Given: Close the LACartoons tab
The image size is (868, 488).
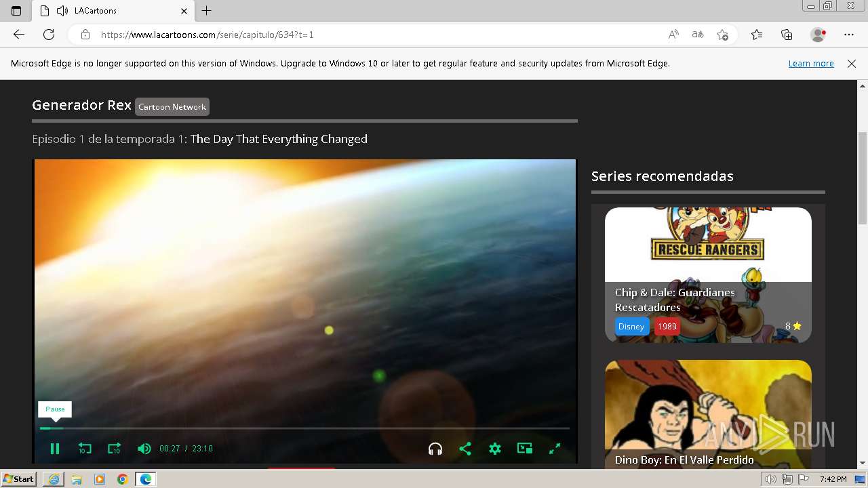Looking at the screenshot, I should [x=184, y=11].
